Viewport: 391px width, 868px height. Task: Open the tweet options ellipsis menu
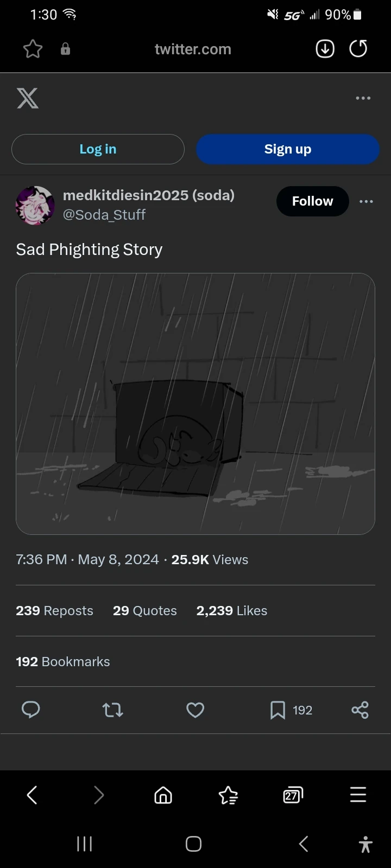[x=367, y=201]
